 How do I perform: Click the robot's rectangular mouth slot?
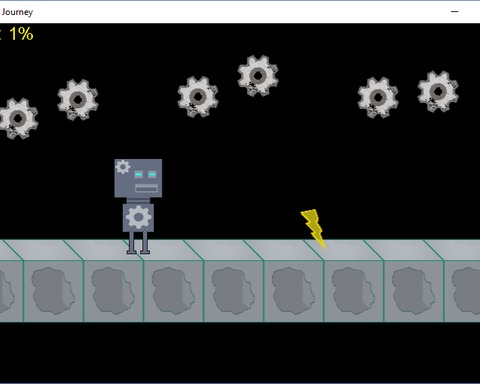(146, 189)
